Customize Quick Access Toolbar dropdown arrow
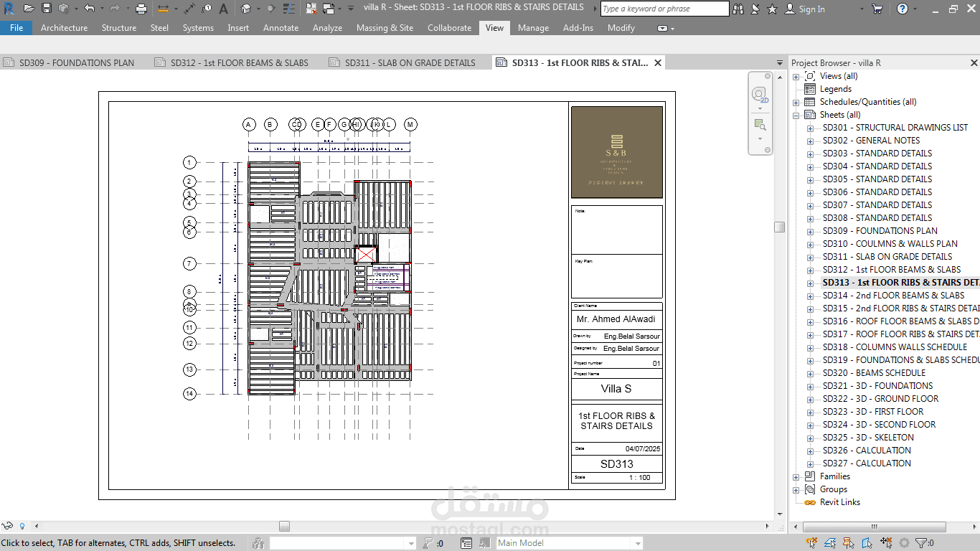The height and width of the screenshot is (551, 980). coord(351,9)
